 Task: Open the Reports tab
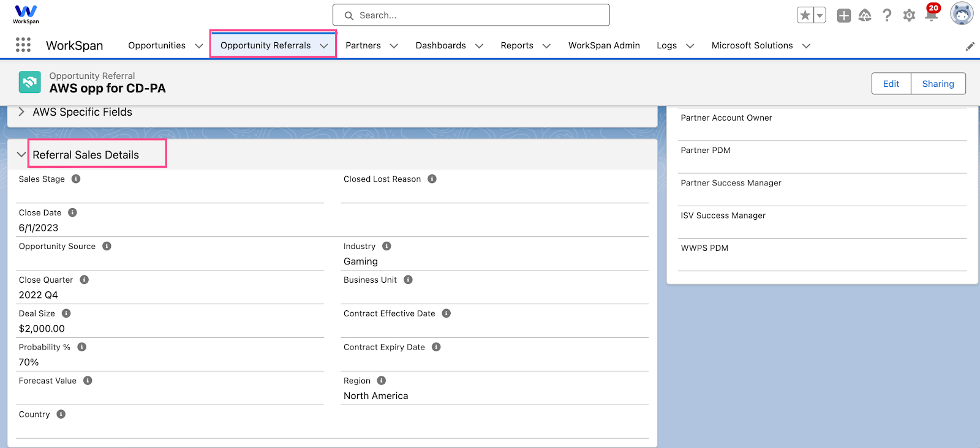pos(517,45)
